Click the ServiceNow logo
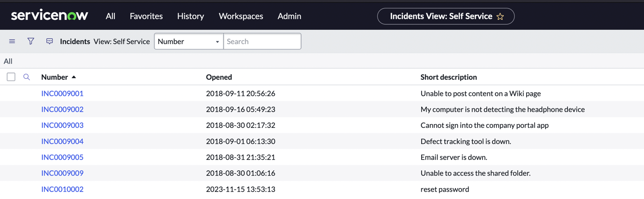 [x=50, y=16]
